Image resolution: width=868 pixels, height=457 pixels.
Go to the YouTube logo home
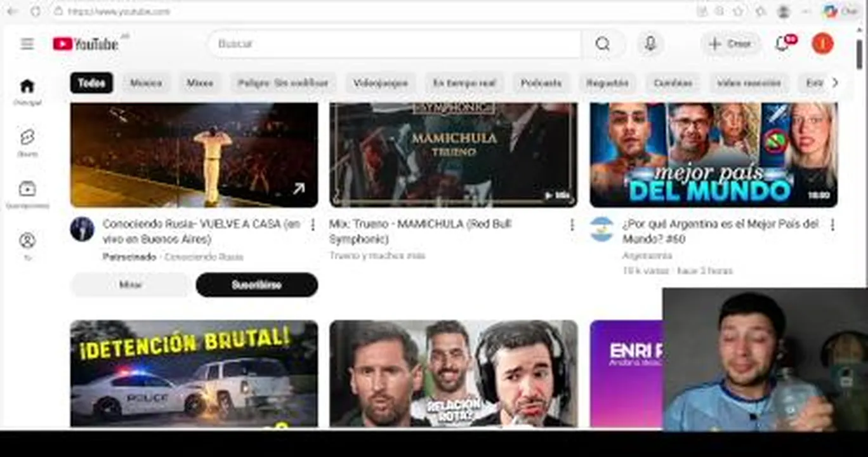pos(86,44)
